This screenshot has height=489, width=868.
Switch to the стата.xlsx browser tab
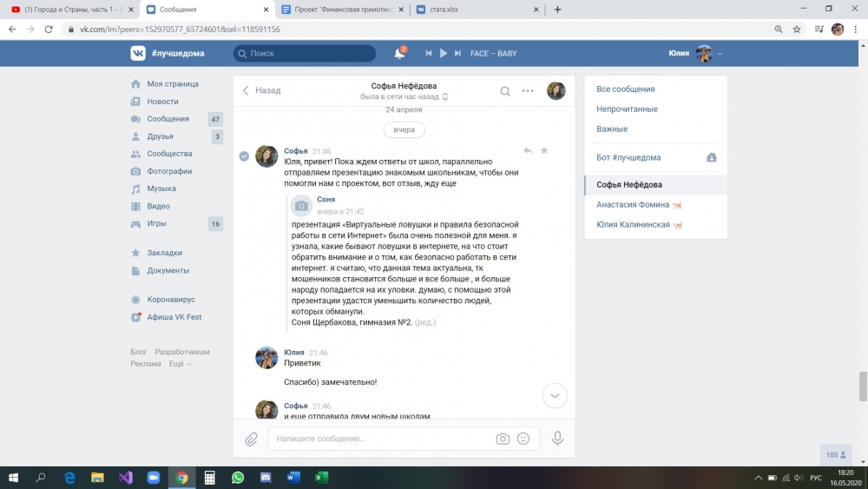point(477,10)
